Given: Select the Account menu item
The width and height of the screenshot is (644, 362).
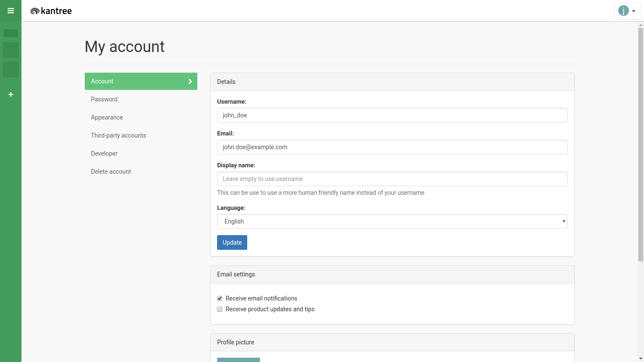Looking at the screenshot, I should (141, 81).
